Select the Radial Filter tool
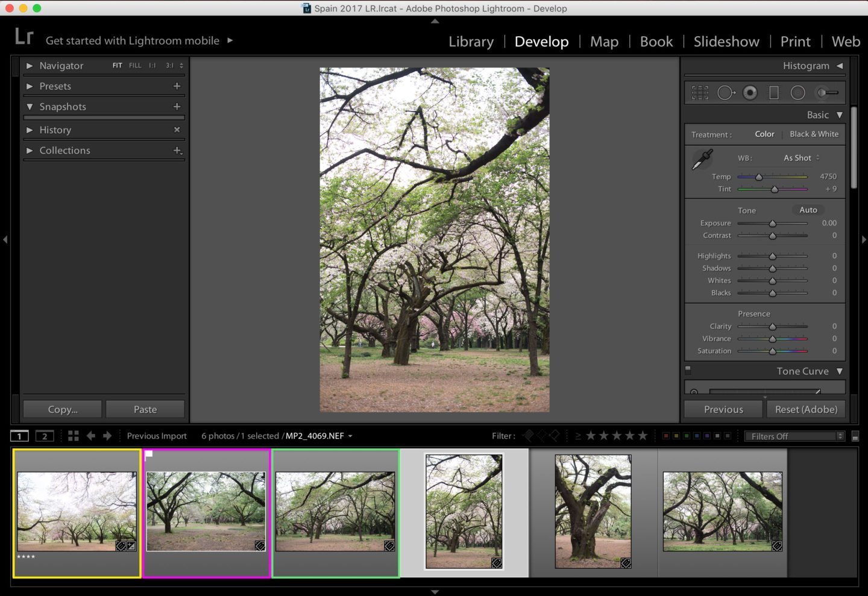 click(798, 92)
